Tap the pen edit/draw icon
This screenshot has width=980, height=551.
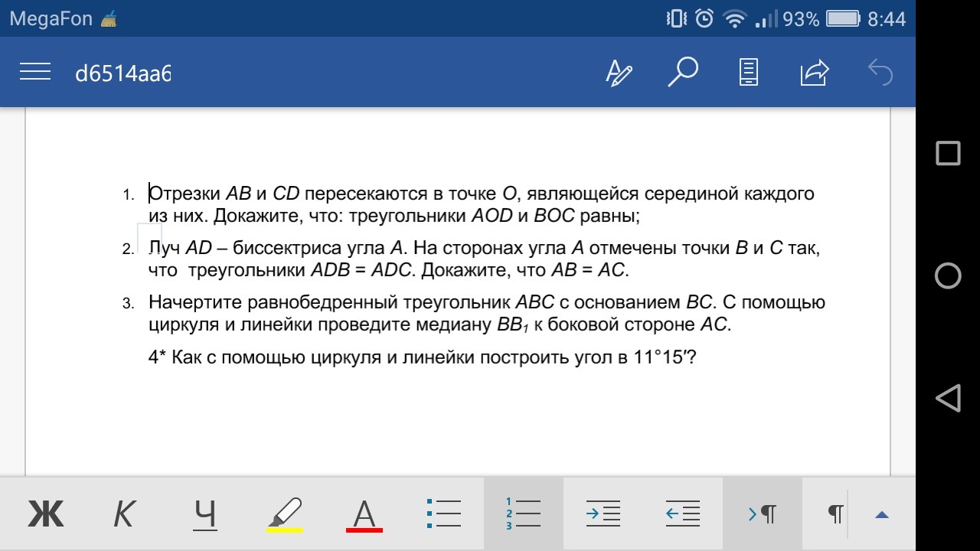[x=619, y=73]
